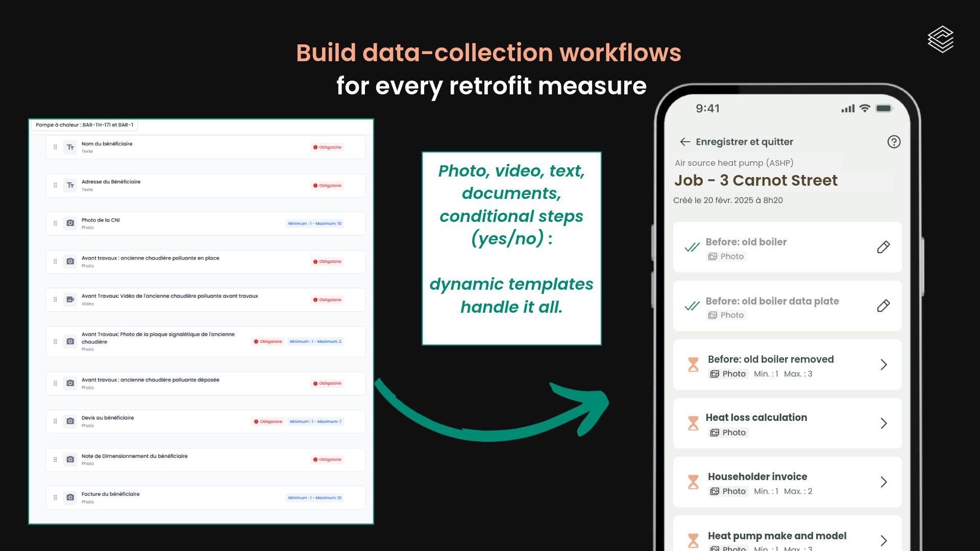Open 'Heat loss calculation' step chevron
This screenshot has height=551, width=980.
coord(884,423)
